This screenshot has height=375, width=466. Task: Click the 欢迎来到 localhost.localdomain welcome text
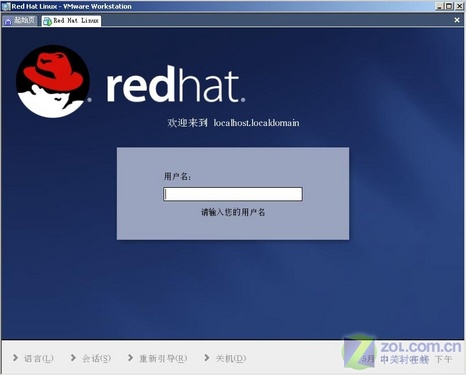[233, 123]
